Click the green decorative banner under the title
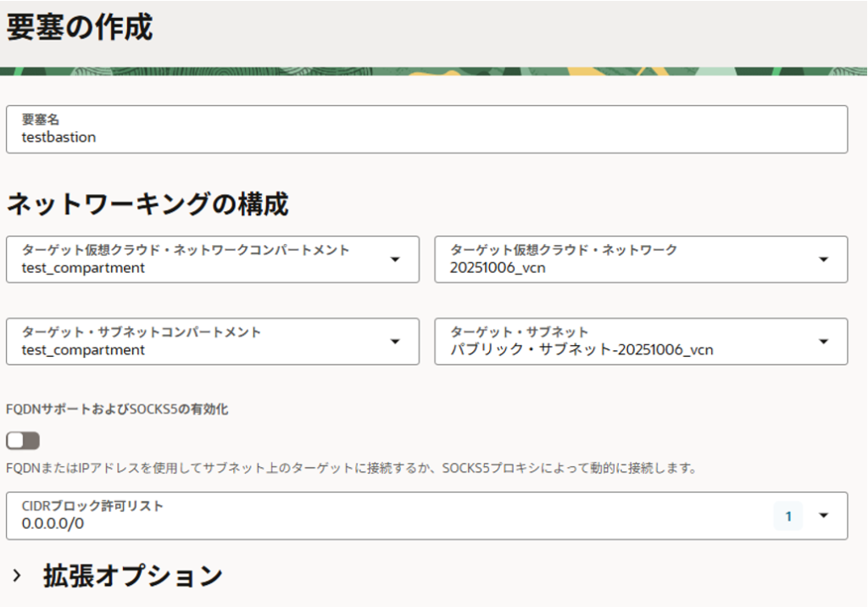Viewport: 868px width, 607px height. [434, 71]
